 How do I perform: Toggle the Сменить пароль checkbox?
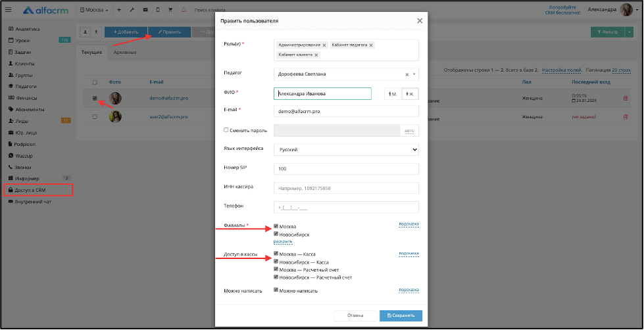(x=226, y=130)
